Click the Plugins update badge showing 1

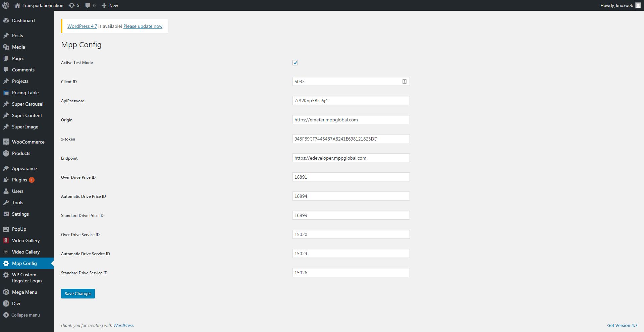click(32, 180)
